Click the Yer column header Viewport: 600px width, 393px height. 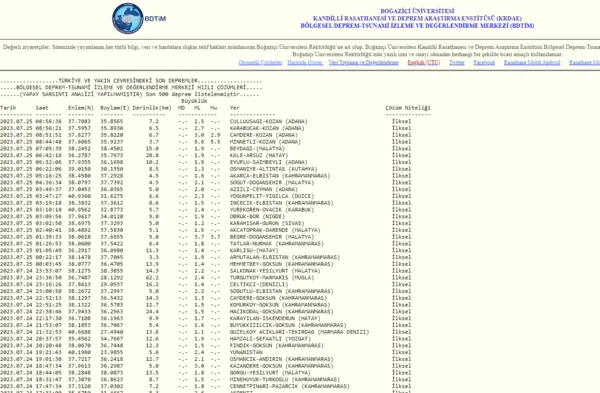pos(235,108)
